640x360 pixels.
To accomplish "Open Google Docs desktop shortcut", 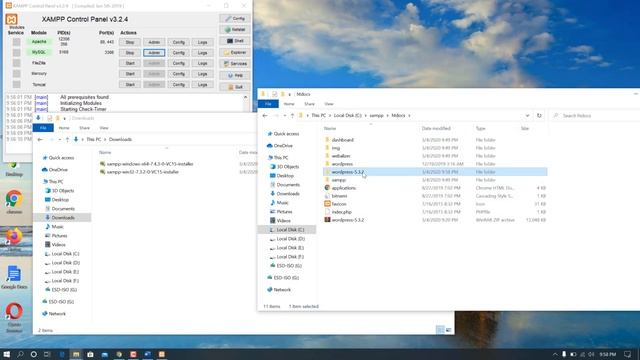I will (14, 277).
